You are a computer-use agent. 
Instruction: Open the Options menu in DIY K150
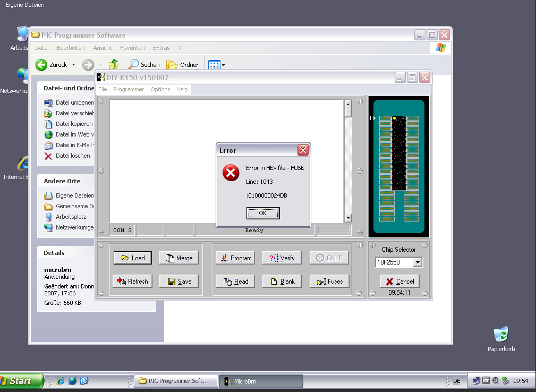click(x=160, y=89)
